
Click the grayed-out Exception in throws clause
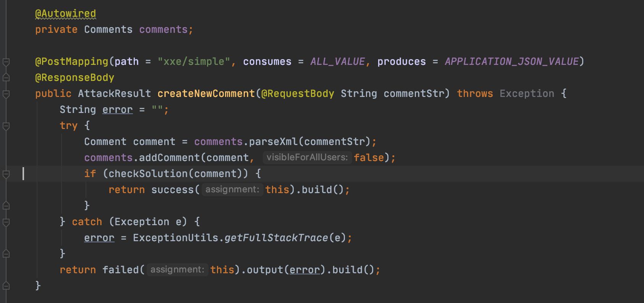click(x=527, y=93)
